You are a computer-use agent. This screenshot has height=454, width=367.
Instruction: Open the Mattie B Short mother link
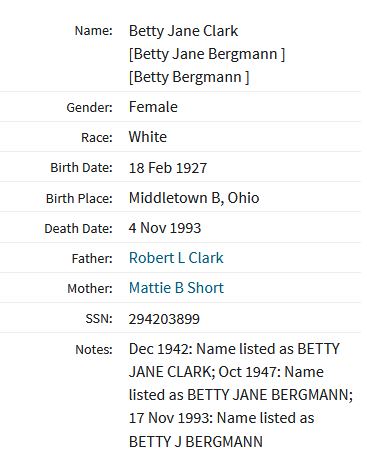tap(176, 288)
